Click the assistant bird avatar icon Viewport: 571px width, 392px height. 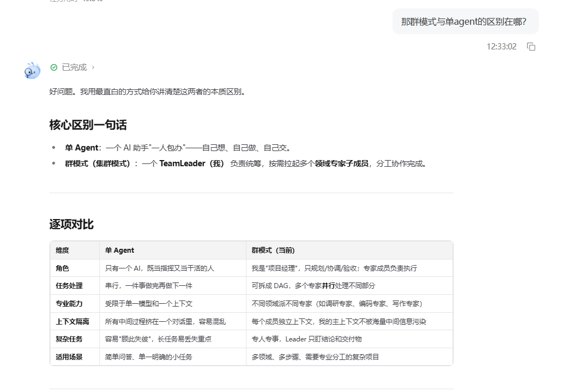pyautogui.click(x=33, y=70)
